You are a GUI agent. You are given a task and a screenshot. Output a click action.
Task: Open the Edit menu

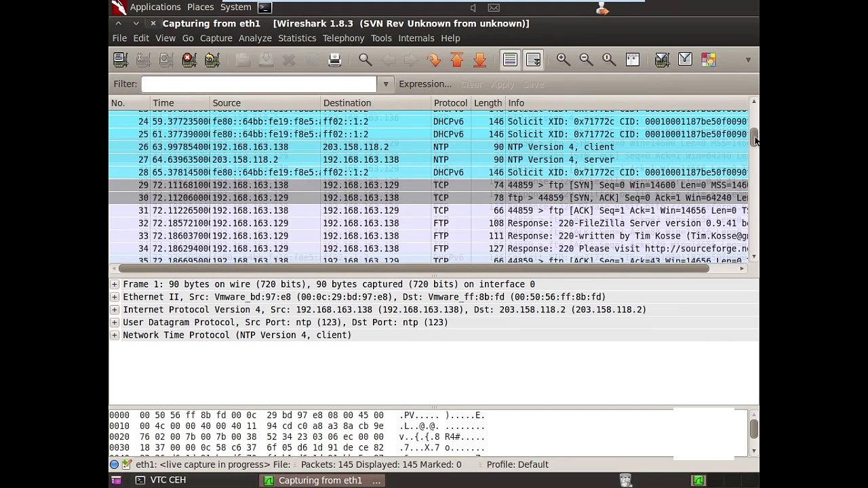click(x=141, y=38)
